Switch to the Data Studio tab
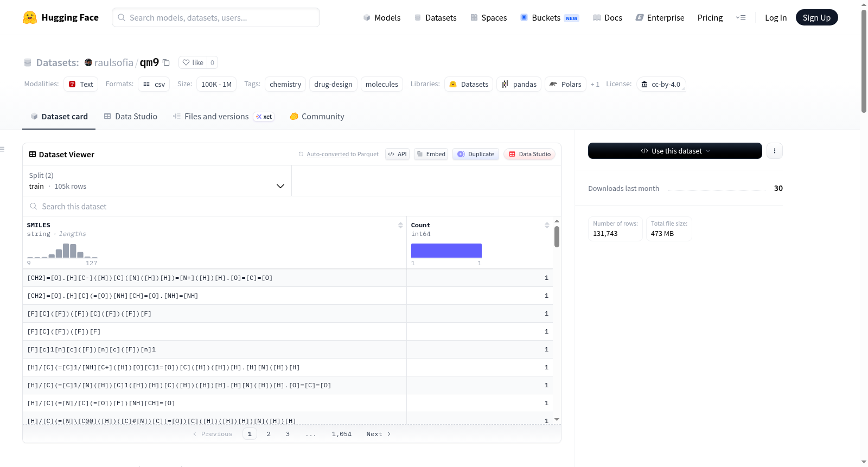This screenshot has width=868, height=467. [x=131, y=117]
